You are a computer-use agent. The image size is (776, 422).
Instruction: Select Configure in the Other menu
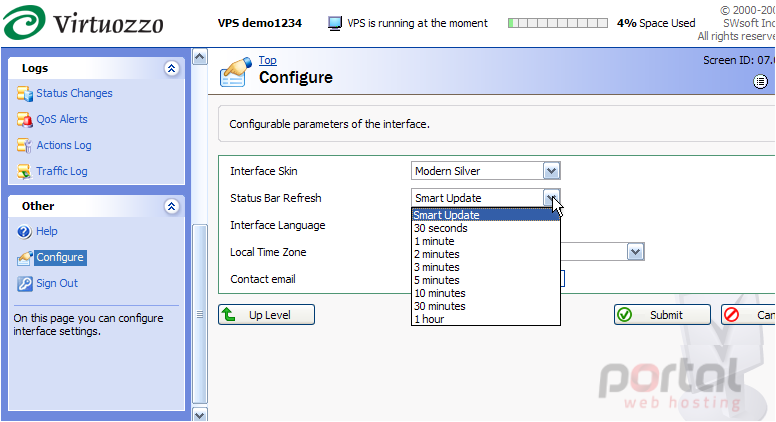60,257
